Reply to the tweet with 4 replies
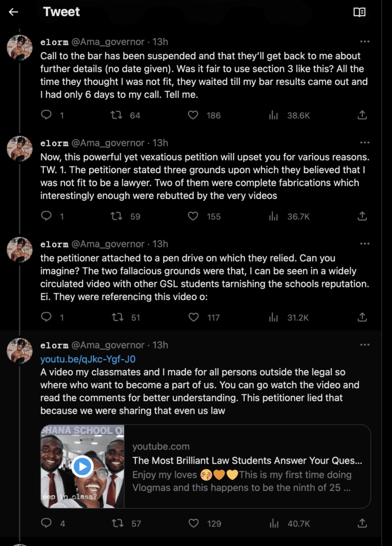The width and height of the screenshot is (392, 546). pos(47,523)
